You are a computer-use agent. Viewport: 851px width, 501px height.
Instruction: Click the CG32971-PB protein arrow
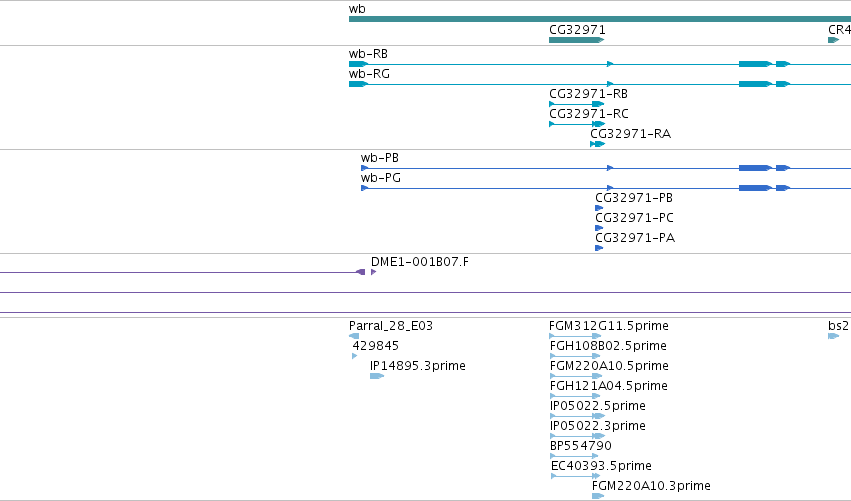(x=599, y=208)
